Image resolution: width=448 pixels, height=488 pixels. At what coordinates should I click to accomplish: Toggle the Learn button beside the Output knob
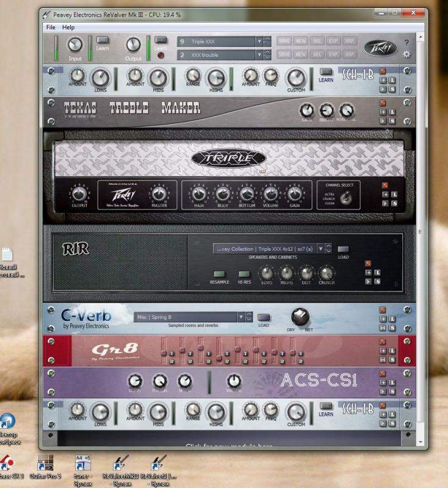161,40
